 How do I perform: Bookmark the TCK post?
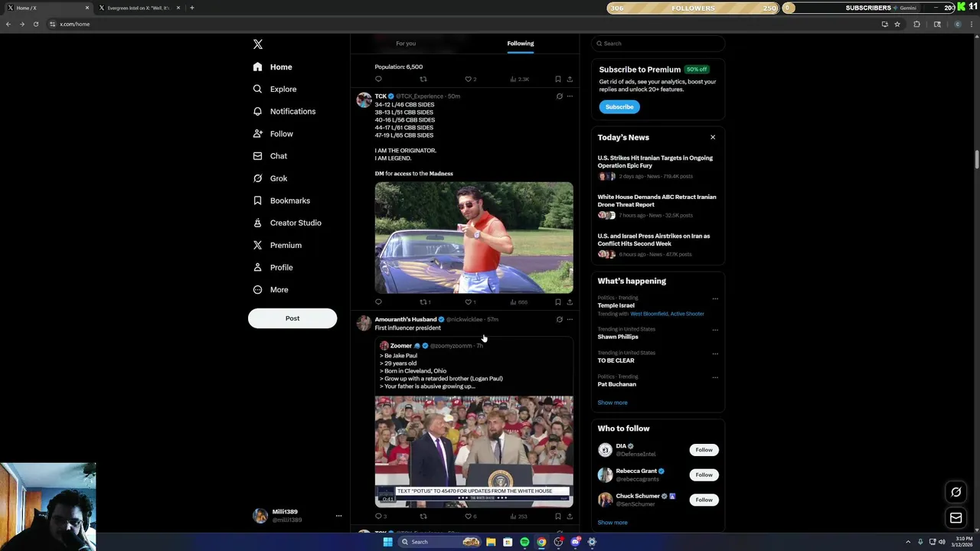pos(558,302)
